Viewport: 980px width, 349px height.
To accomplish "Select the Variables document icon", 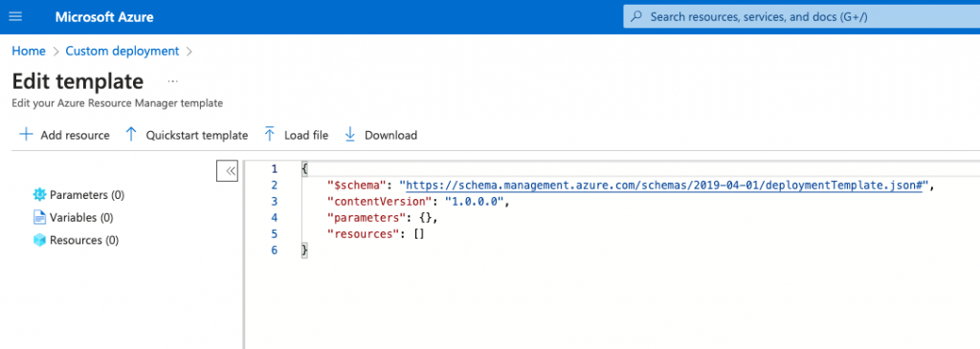I will [x=39, y=217].
